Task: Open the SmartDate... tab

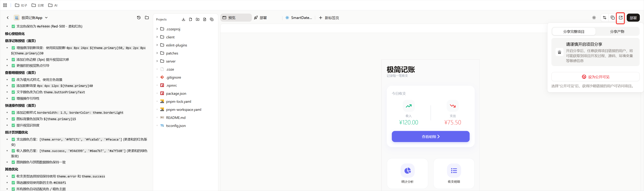Action: pyautogui.click(x=299, y=18)
